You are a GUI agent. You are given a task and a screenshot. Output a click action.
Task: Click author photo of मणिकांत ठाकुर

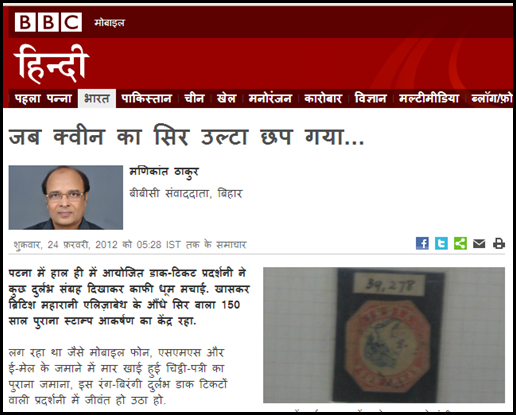(x=66, y=197)
